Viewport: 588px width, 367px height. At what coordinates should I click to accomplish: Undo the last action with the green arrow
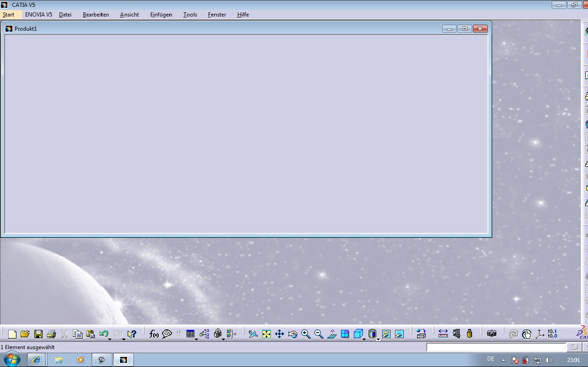point(104,334)
